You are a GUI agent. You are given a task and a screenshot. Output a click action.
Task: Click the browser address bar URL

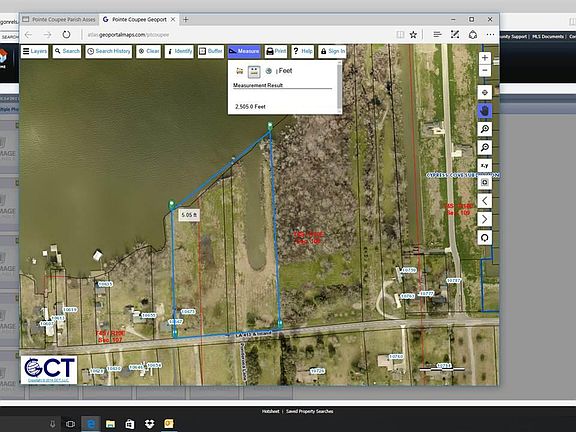(128, 35)
